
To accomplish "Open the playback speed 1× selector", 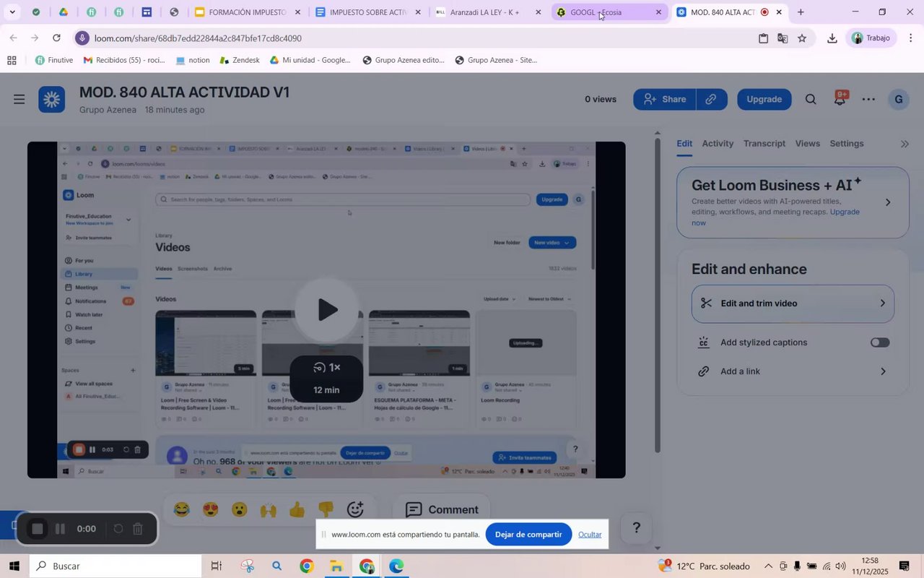I will pos(326,368).
